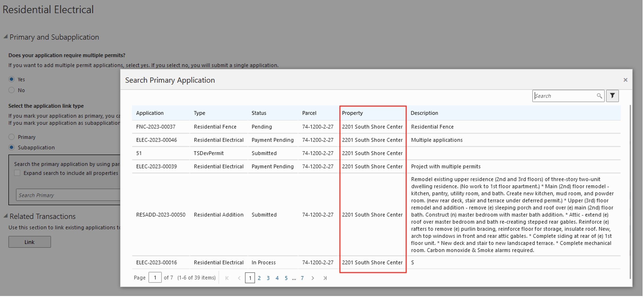This screenshot has height=298, width=644.
Task: Open page 7 of search results
Action: pos(302,278)
